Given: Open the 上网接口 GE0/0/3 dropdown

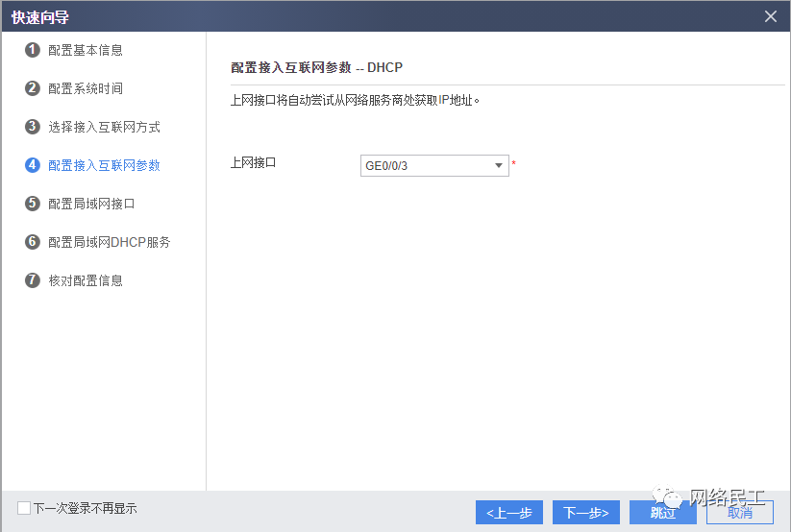Looking at the screenshot, I should point(434,165).
